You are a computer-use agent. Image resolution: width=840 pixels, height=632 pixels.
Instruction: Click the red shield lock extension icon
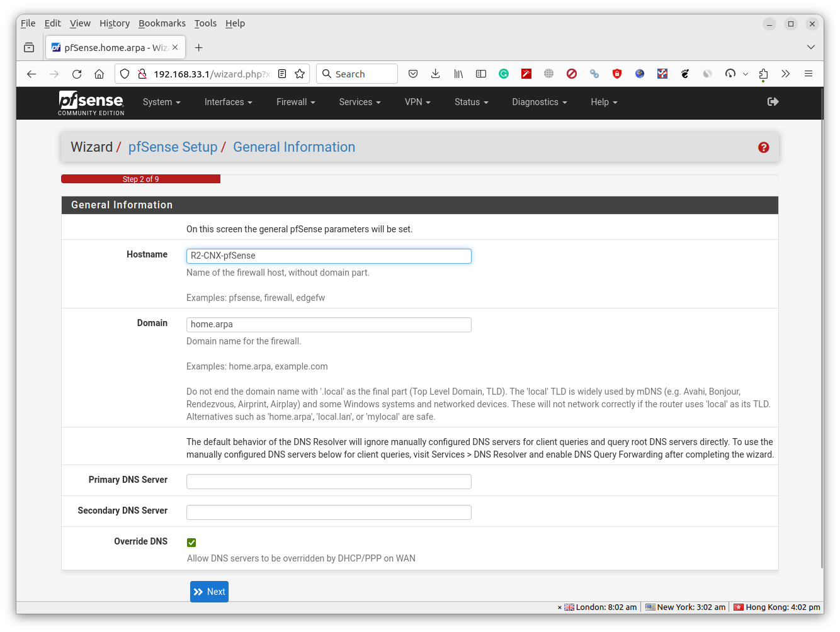point(617,74)
